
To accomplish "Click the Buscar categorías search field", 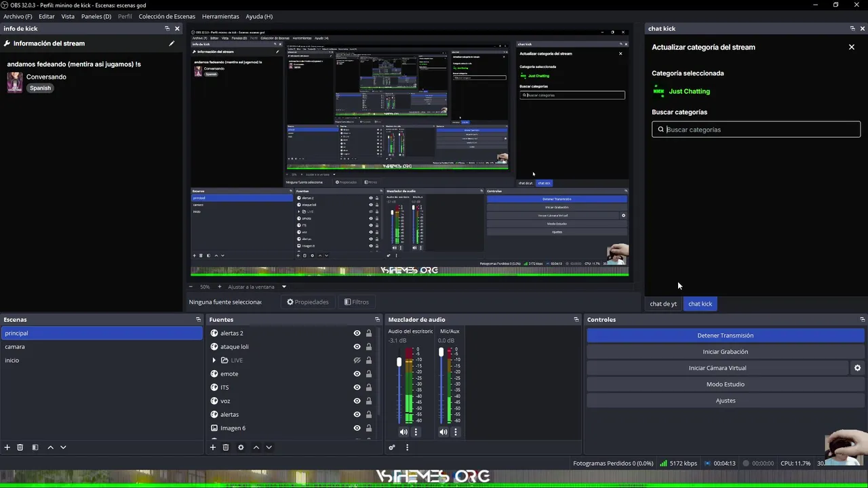I will (x=756, y=129).
